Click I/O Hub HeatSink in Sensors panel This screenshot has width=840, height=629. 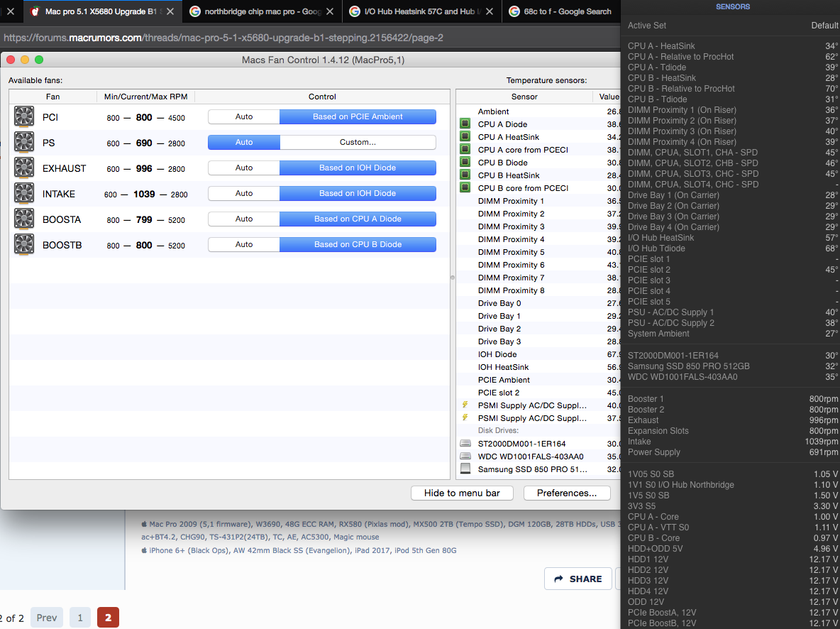tap(732, 238)
